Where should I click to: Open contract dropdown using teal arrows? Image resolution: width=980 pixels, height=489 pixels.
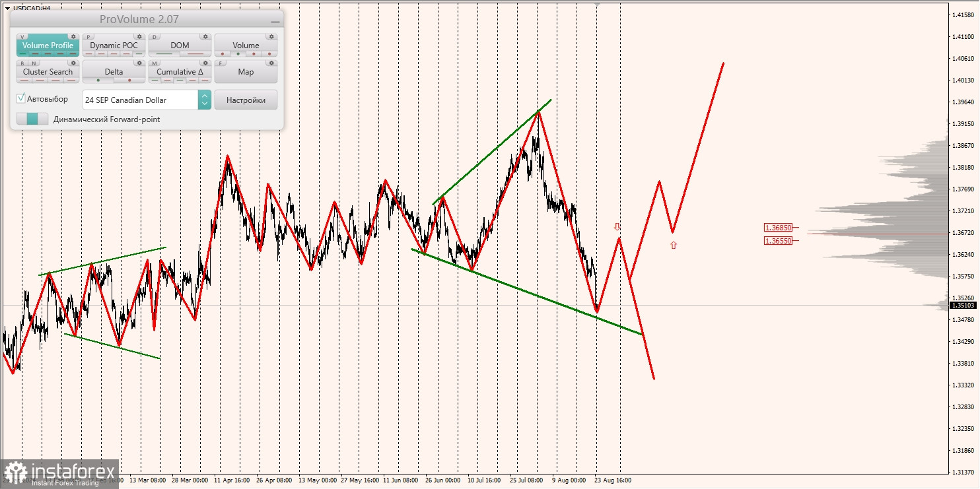205,100
